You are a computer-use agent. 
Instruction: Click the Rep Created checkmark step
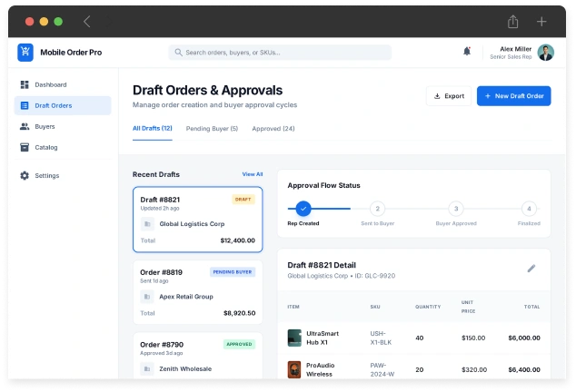tap(303, 209)
